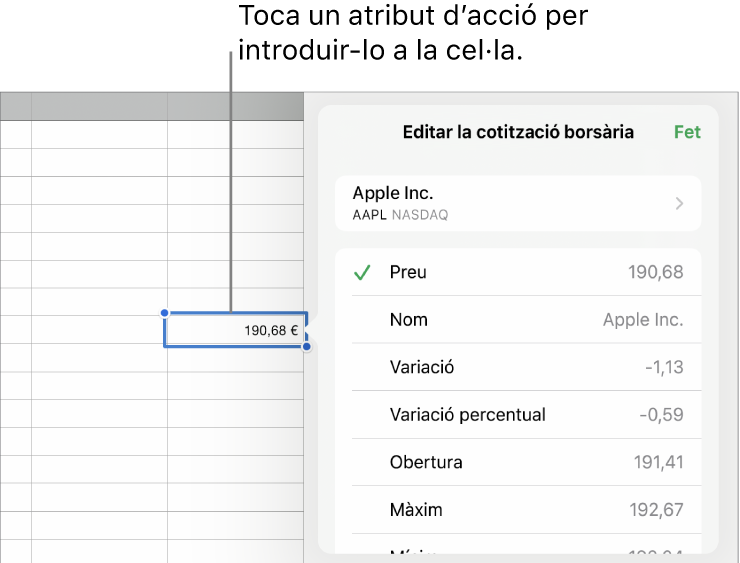Choose the Nom attribute
The image size is (740, 563).
point(518,320)
